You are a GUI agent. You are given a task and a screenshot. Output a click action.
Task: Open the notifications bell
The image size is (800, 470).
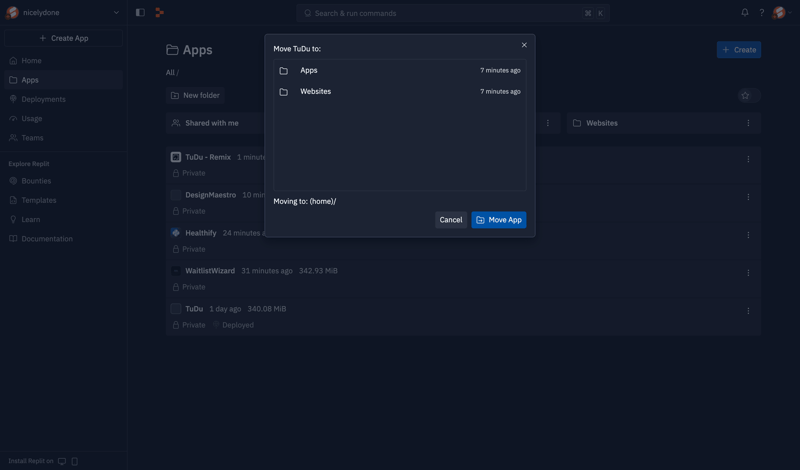pos(745,13)
